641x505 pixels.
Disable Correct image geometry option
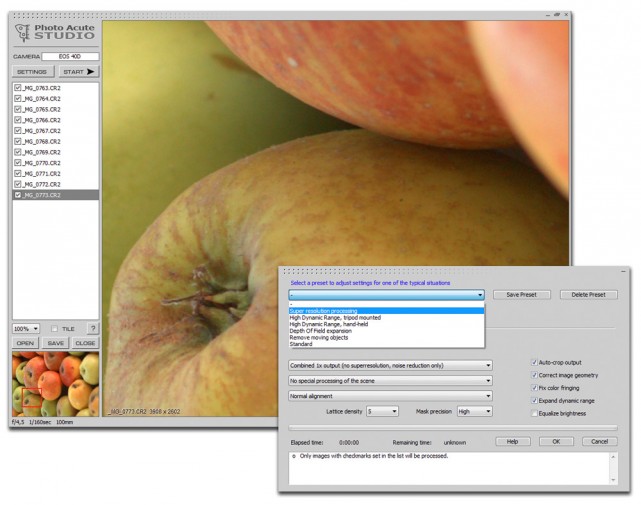point(534,375)
